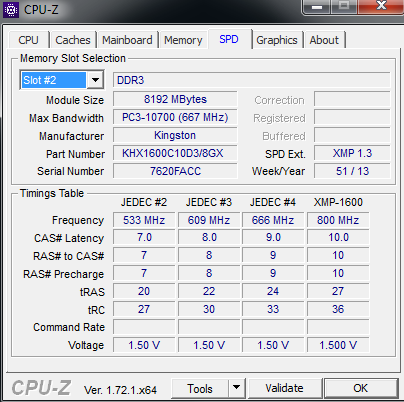The width and height of the screenshot is (404, 402).
Task: Click the Part Number field KHX1600C10D3/8GX
Action: point(175,153)
